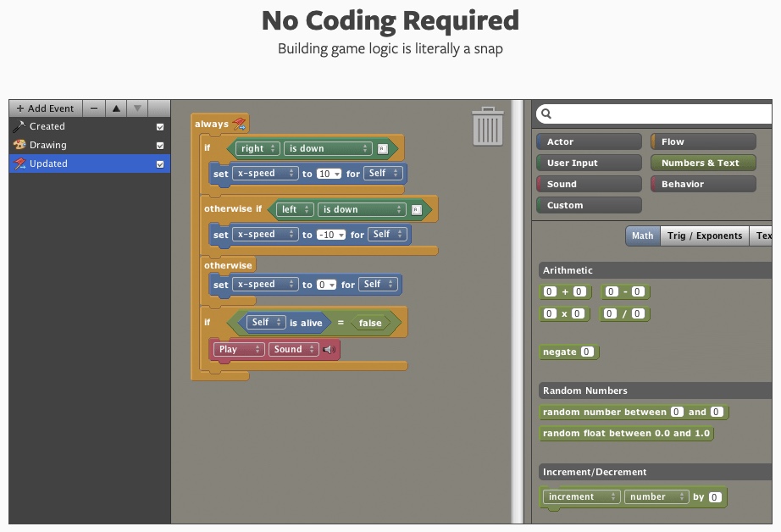Open the 'false' boolean dropdown
The width and height of the screenshot is (781, 532).
click(x=374, y=323)
